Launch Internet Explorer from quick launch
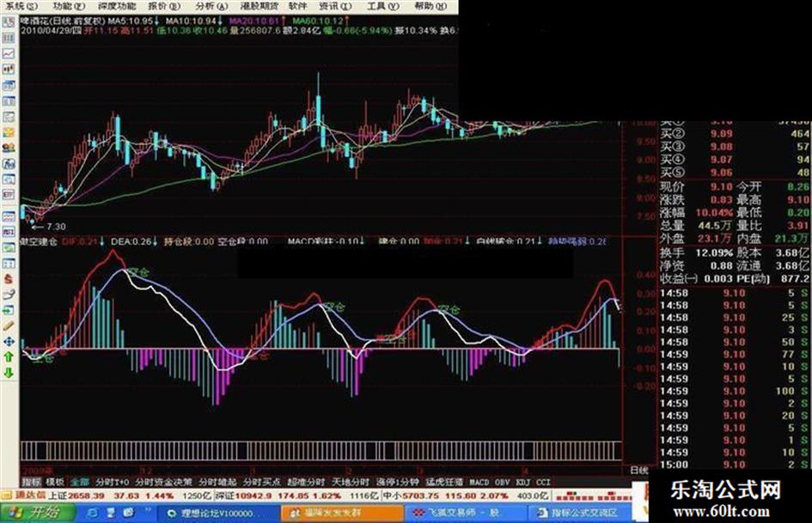This screenshot has height=523, width=812. 92,513
